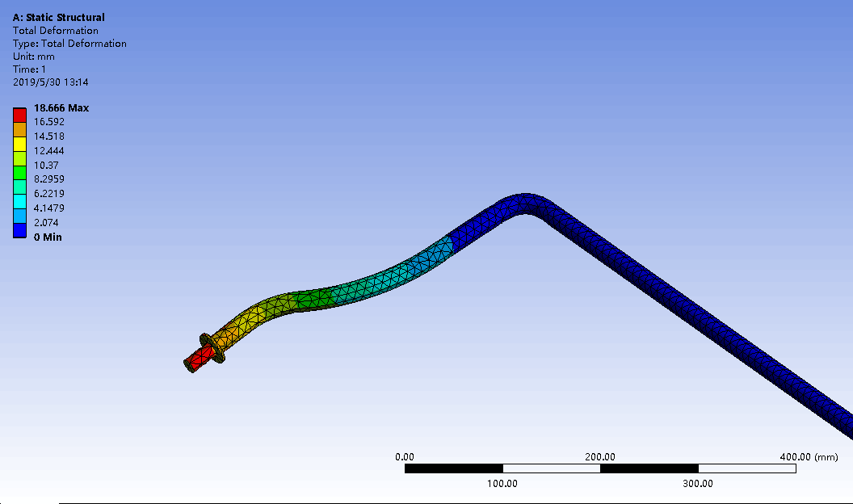Click the orange legend color band
The width and height of the screenshot is (853, 504).
19,129
